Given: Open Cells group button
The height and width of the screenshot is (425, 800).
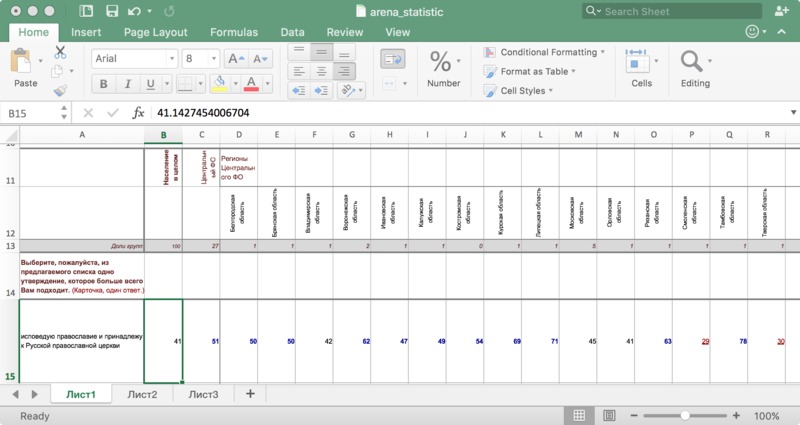Looking at the screenshot, I should point(641,68).
